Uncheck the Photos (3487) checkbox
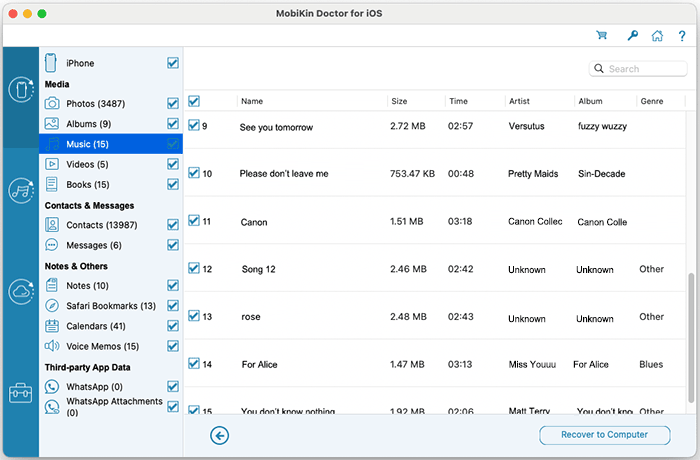Image resolution: width=700 pixels, height=460 pixels. coord(173,104)
